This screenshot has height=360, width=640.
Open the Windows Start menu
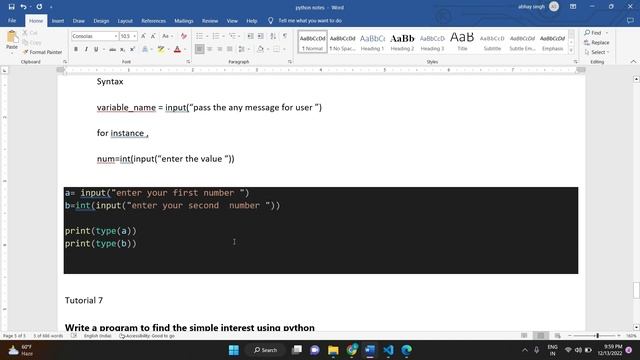tap(234, 350)
